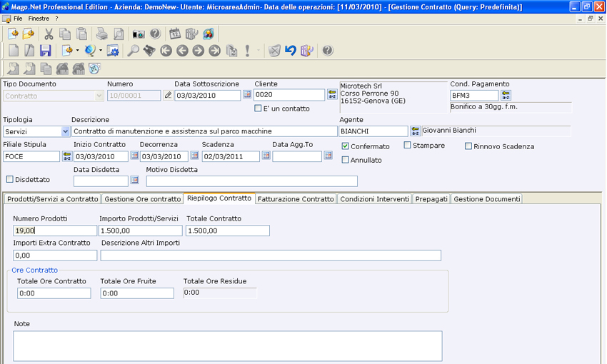Click the Importi Extra Contratto field
The width and height of the screenshot is (607, 364).
coord(55,256)
